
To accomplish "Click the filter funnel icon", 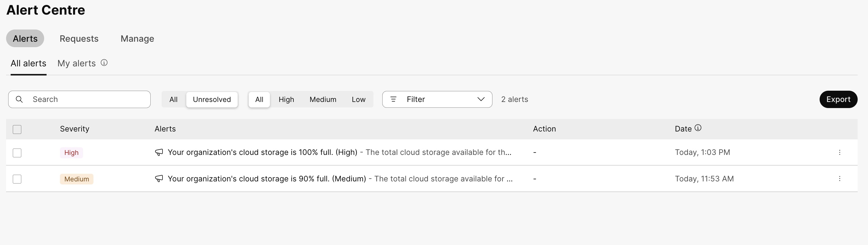I will pyautogui.click(x=394, y=99).
